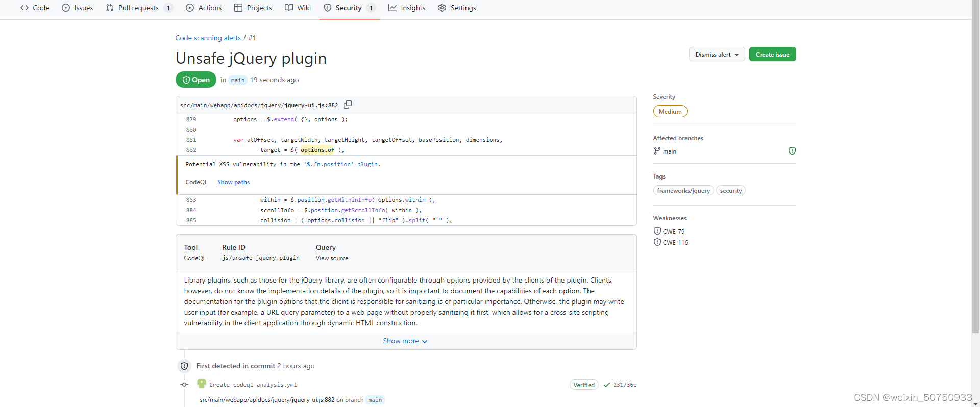This screenshot has width=980, height=407.
Task: Select the security tag
Action: [x=730, y=190]
